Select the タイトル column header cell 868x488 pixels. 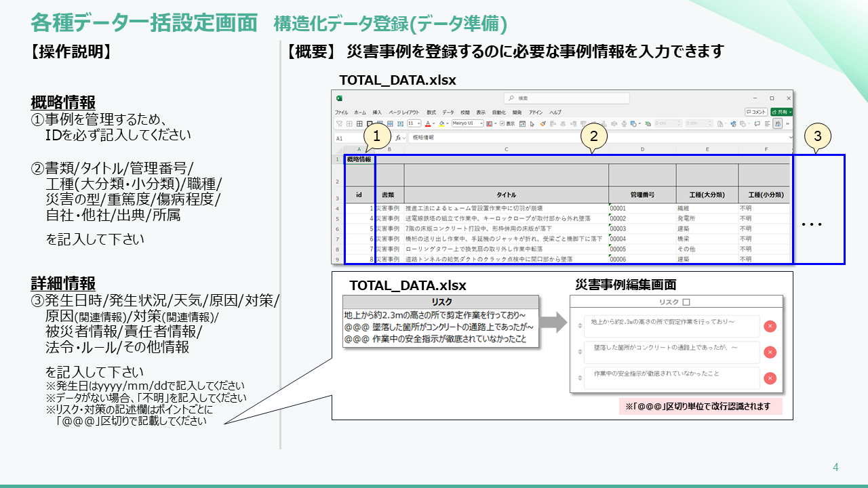click(x=506, y=195)
